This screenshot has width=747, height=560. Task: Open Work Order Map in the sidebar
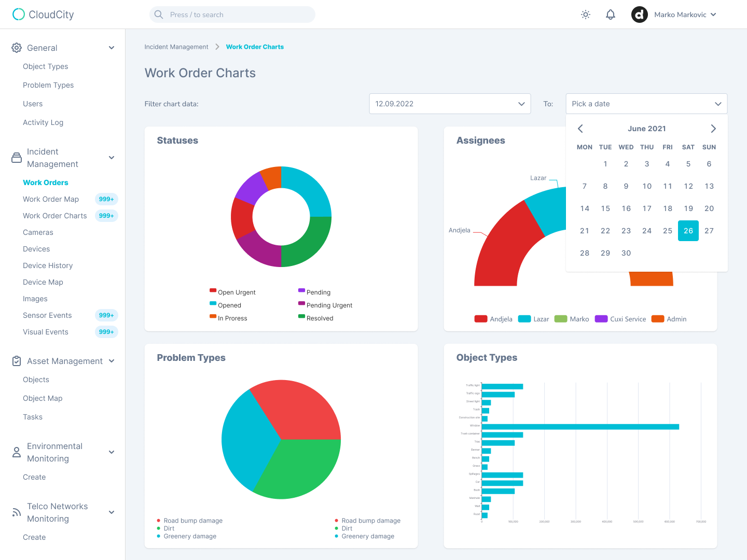(51, 199)
